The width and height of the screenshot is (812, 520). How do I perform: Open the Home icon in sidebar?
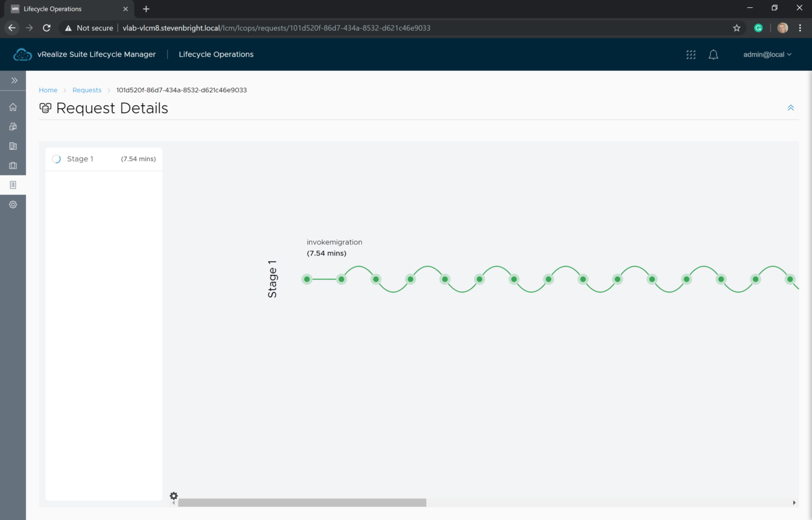[13, 107]
